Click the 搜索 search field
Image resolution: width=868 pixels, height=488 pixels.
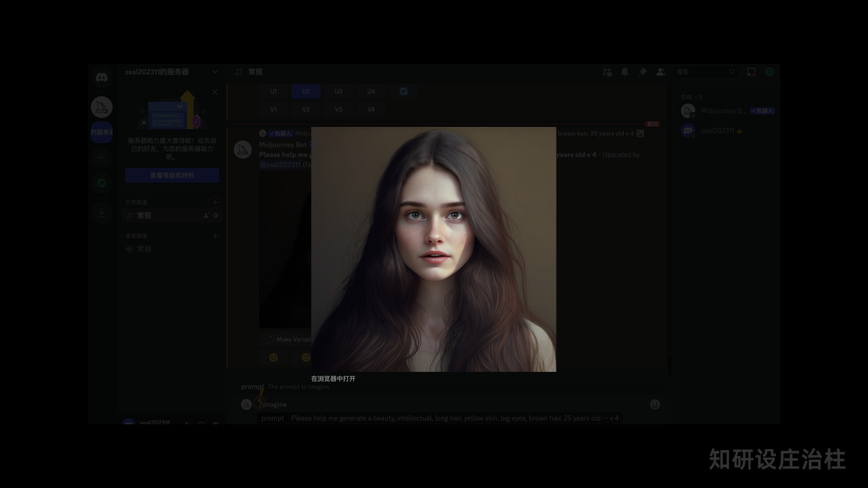click(701, 72)
